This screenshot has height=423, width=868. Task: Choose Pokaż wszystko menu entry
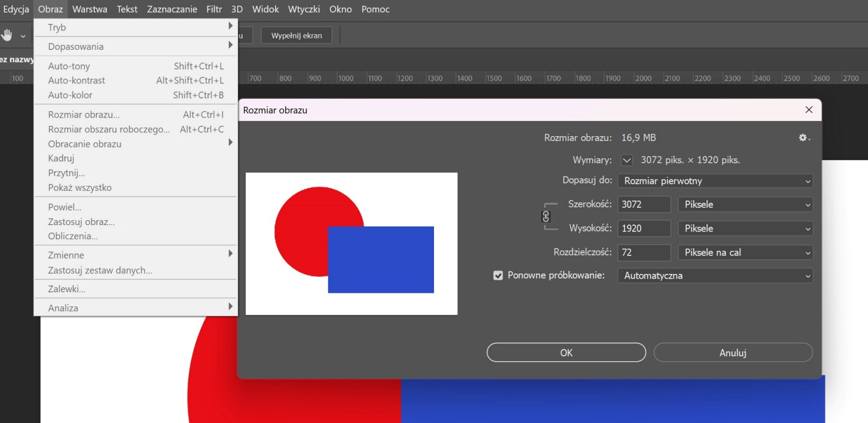click(x=136, y=188)
